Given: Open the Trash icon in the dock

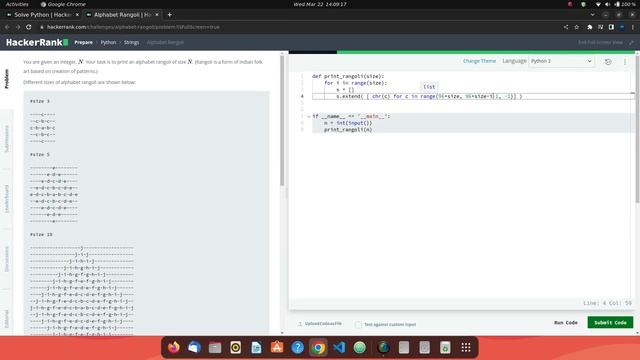Looking at the screenshot, I should coord(445,347).
